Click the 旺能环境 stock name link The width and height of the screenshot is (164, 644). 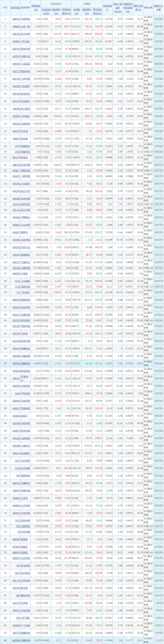[x=25, y=152]
